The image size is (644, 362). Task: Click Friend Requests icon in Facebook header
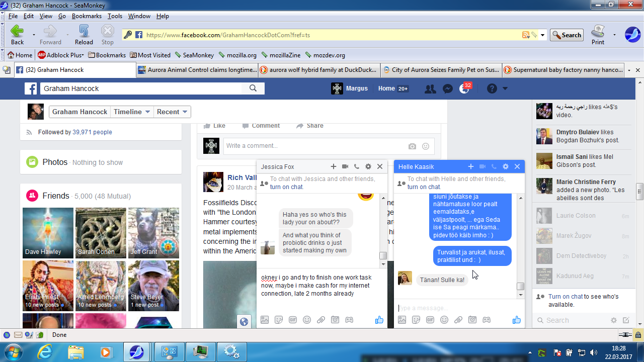[x=430, y=88]
